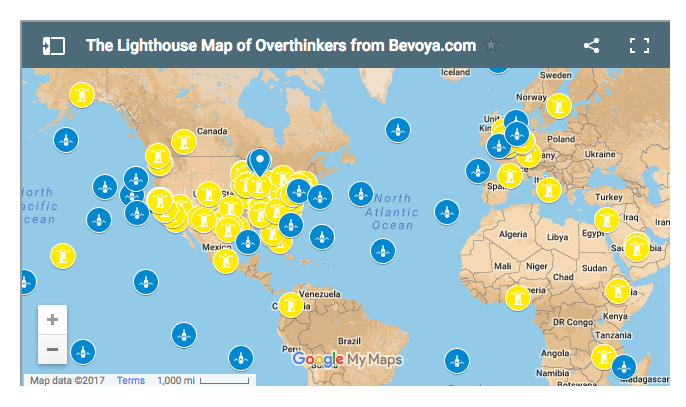The height and width of the screenshot is (407, 686).
Task: Zoom in with the plus button
Action: (x=52, y=320)
